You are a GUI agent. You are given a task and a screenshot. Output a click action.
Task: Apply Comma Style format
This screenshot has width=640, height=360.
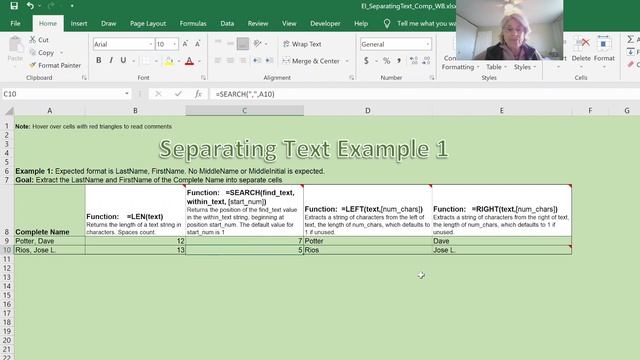399,61
